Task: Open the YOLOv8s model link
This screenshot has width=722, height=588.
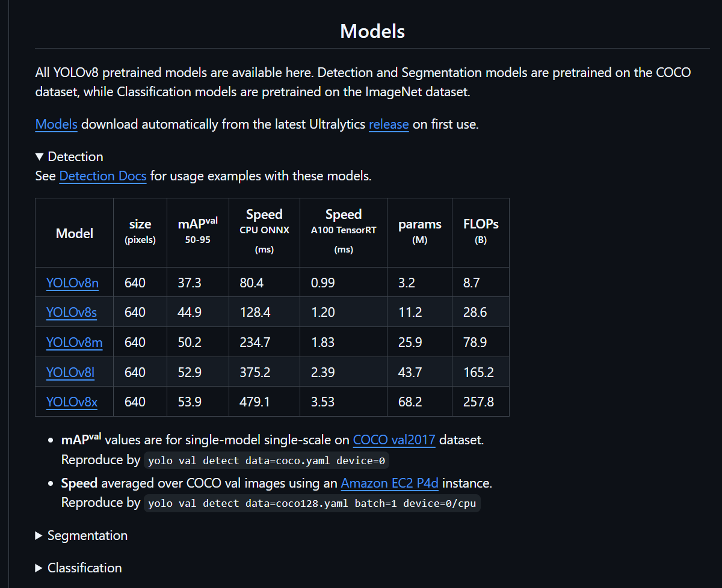Action: click(x=72, y=313)
